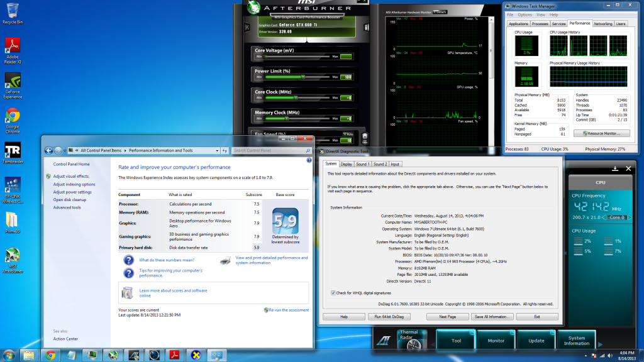Open the Display tab in DirectX Diagnostic Tool
This screenshot has height=362, width=644.
pos(347,164)
